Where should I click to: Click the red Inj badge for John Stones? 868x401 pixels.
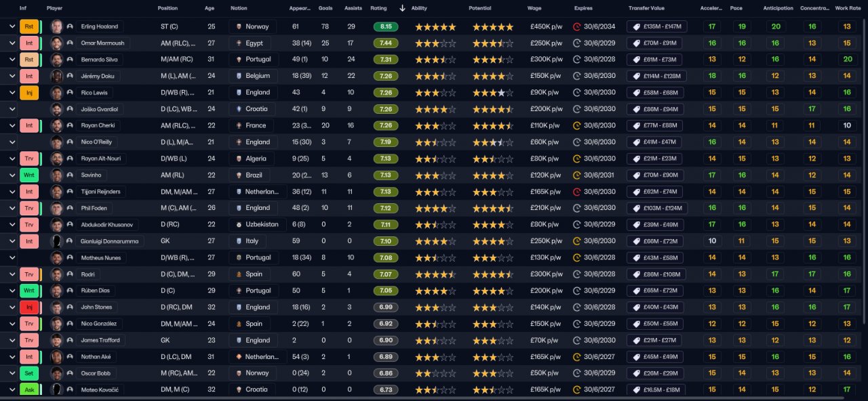click(29, 307)
